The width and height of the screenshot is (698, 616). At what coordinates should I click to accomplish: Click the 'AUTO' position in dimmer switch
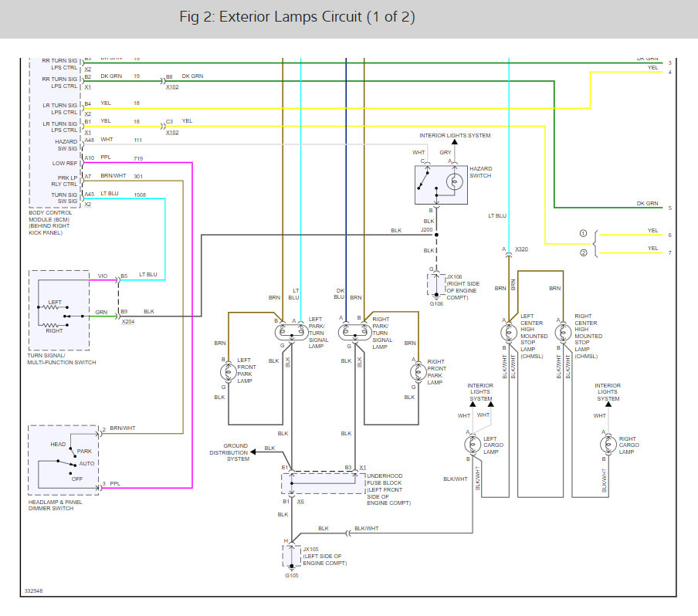[86, 464]
